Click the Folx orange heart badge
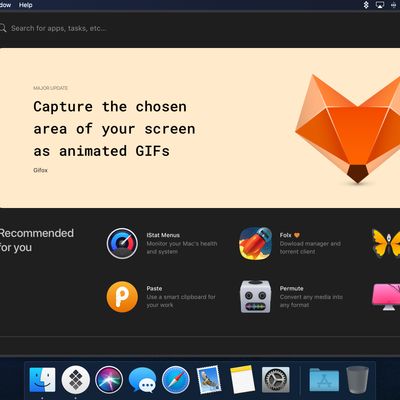 tap(297, 235)
